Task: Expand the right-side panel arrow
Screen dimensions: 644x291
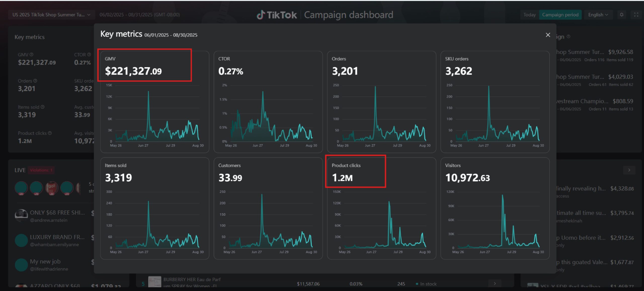Action: point(629,170)
